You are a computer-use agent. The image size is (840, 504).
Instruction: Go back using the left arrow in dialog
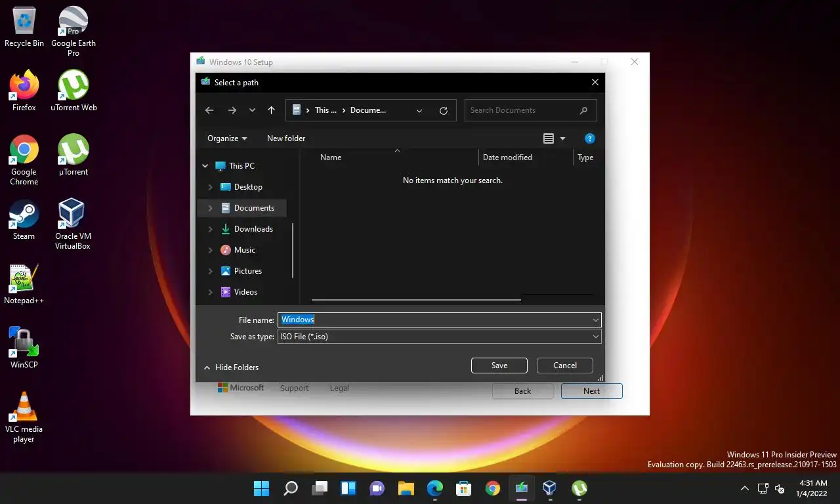(x=209, y=110)
